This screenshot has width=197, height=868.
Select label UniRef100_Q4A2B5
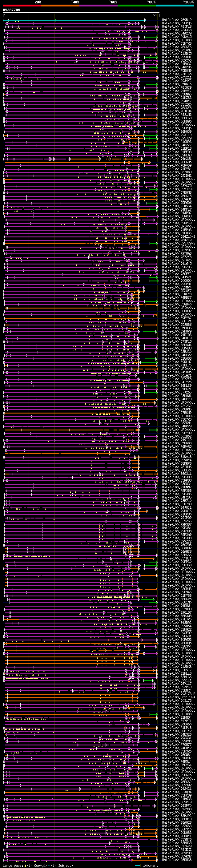[177, 67]
